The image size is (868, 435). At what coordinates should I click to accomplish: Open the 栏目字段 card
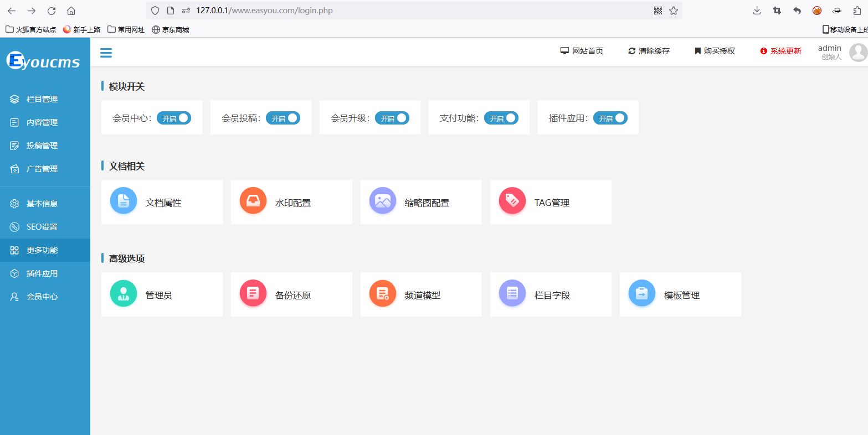551,294
